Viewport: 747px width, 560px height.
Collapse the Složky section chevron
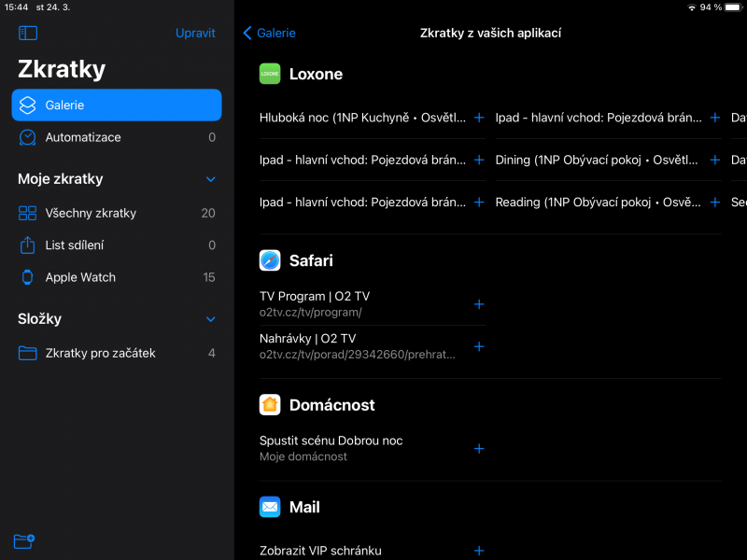211,319
